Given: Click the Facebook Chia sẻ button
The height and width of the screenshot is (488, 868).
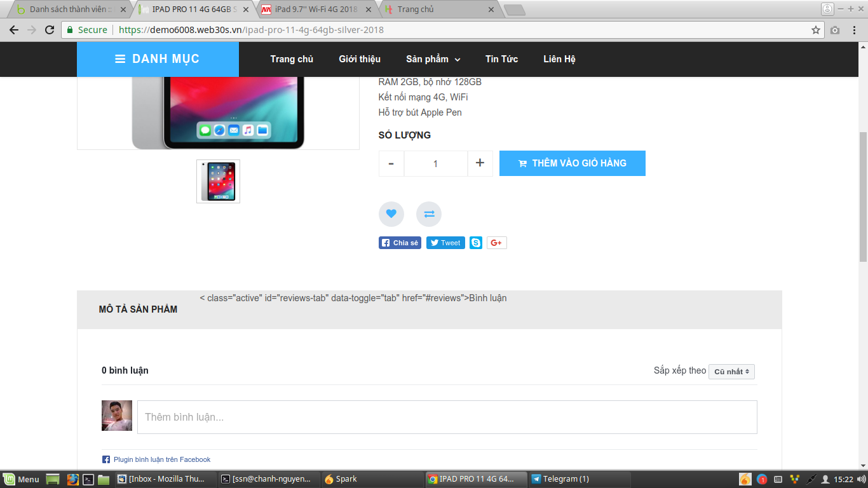Looking at the screenshot, I should tap(400, 243).
